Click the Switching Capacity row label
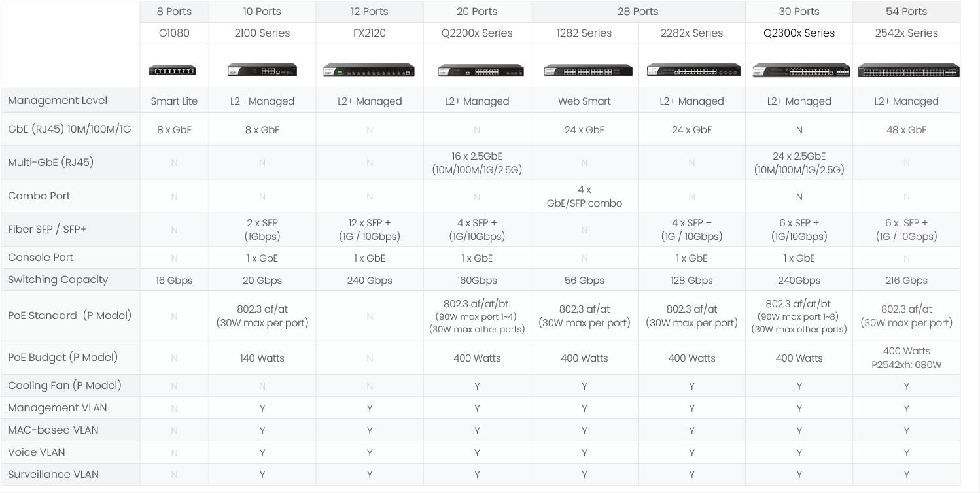 coord(58,280)
